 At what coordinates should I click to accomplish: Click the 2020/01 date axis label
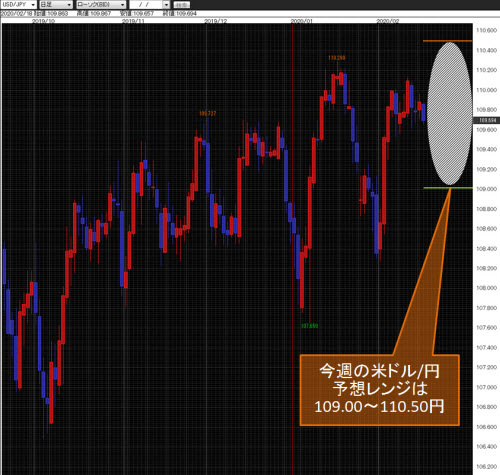tap(302, 21)
